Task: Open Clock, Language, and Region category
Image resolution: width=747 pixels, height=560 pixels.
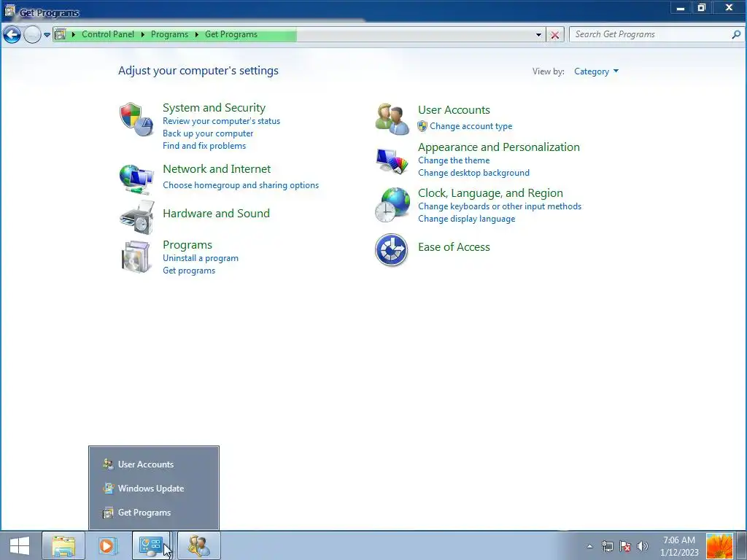Action: (490, 192)
